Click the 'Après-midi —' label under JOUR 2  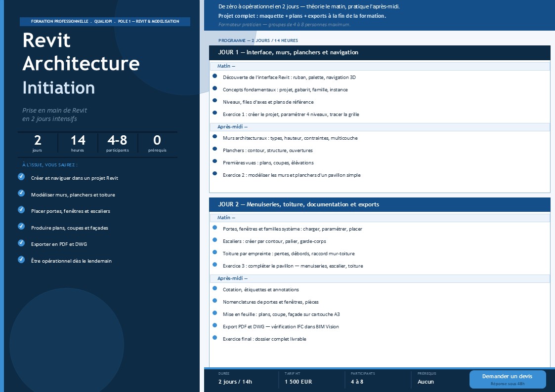[x=233, y=278]
